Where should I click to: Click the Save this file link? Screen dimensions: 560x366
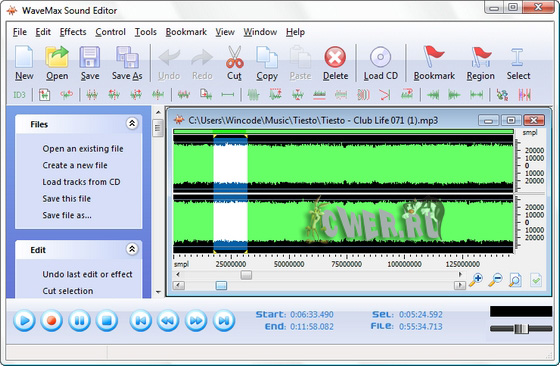click(66, 199)
